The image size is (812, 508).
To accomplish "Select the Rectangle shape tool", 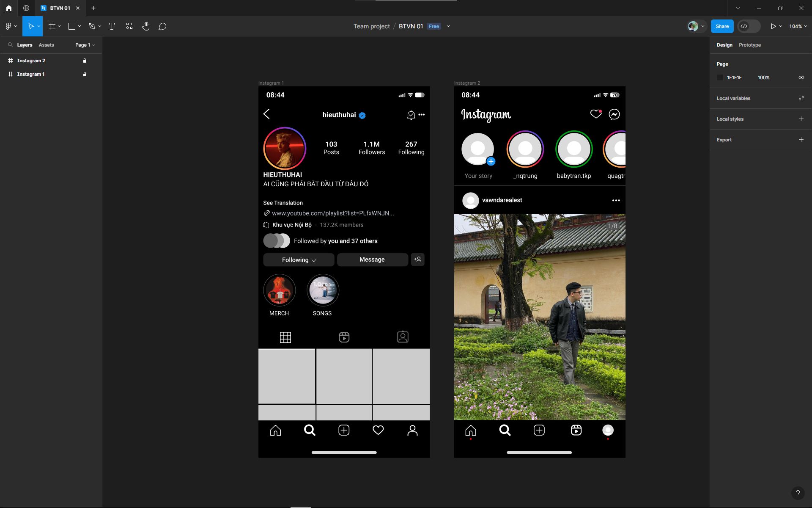I will point(72,26).
